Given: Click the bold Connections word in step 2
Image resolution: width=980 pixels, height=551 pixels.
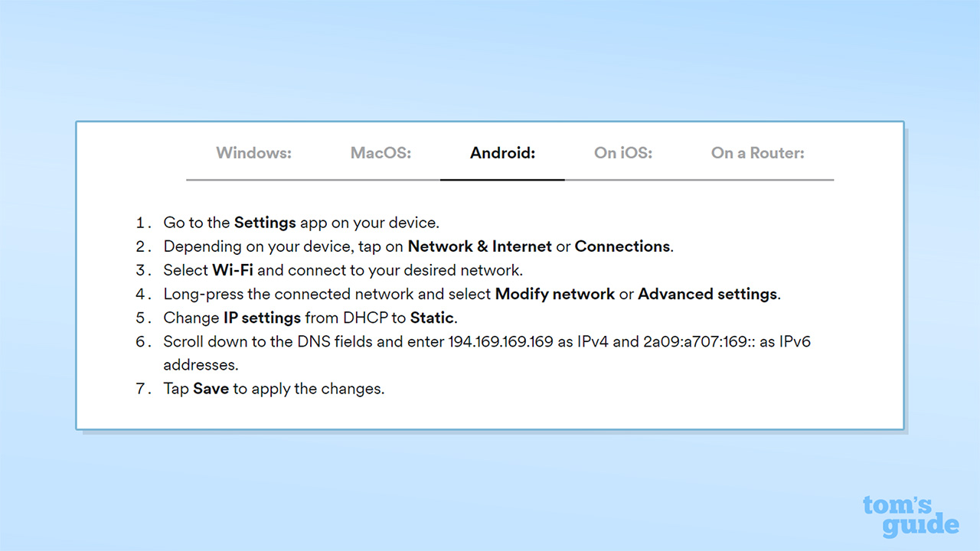Looking at the screenshot, I should (622, 246).
